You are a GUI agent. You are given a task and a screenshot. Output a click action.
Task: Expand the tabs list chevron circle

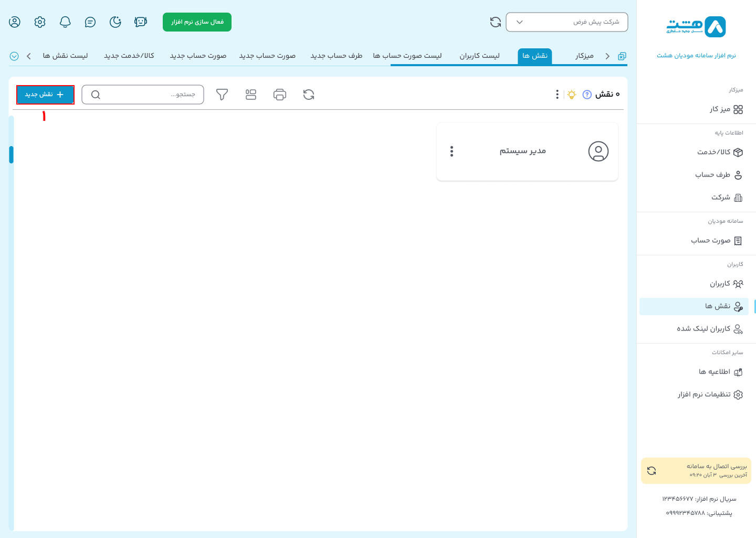coord(14,56)
